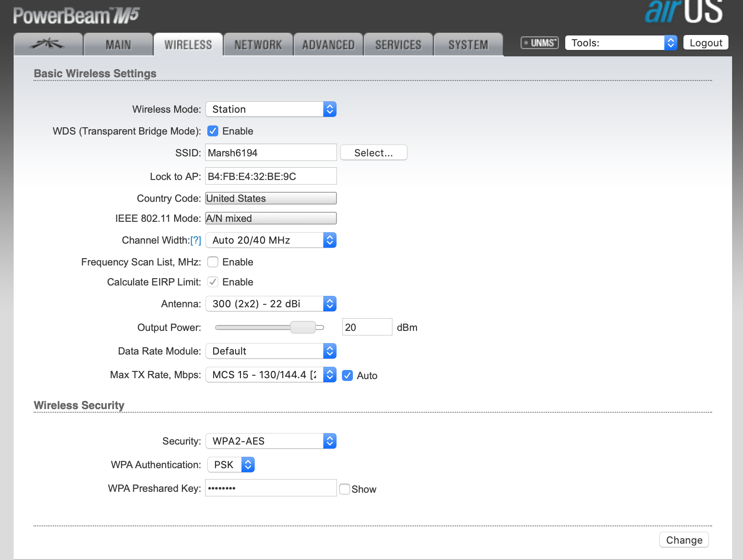Open the Wireless Mode dropdown
Image resolution: width=743 pixels, height=560 pixels.
point(271,110)
